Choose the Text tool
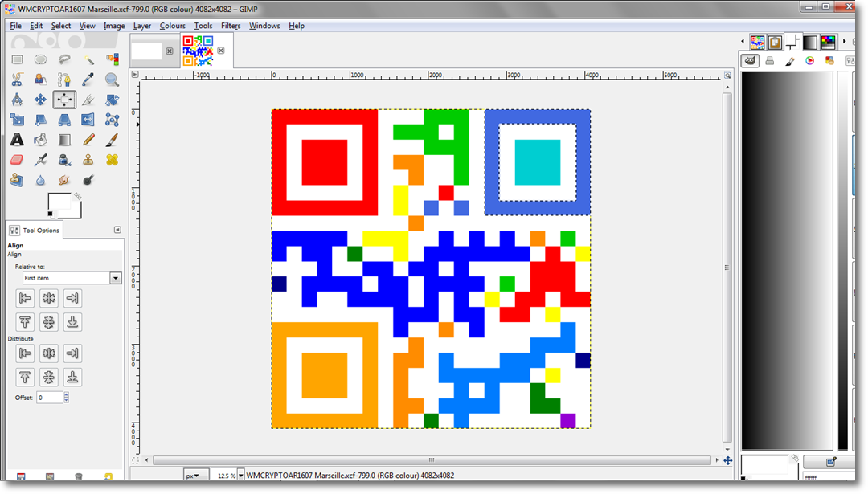Viewport: 868px width, 494px height. tap(17, 140)
